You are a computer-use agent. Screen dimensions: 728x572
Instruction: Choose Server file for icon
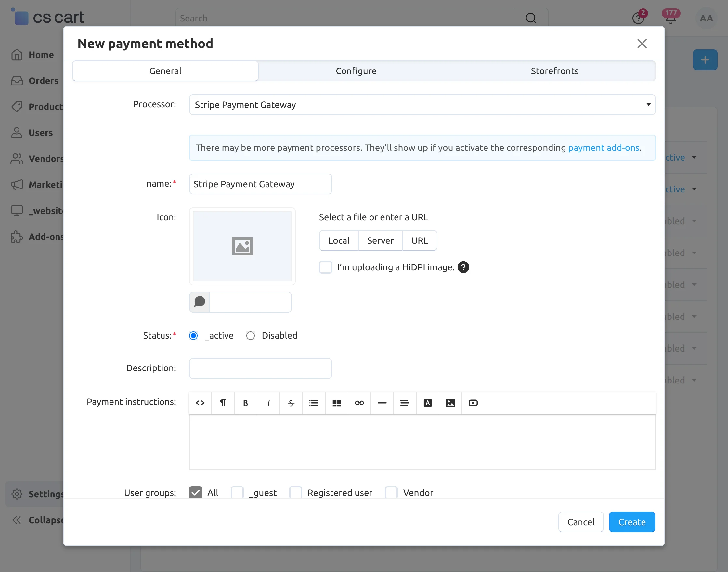380,240
